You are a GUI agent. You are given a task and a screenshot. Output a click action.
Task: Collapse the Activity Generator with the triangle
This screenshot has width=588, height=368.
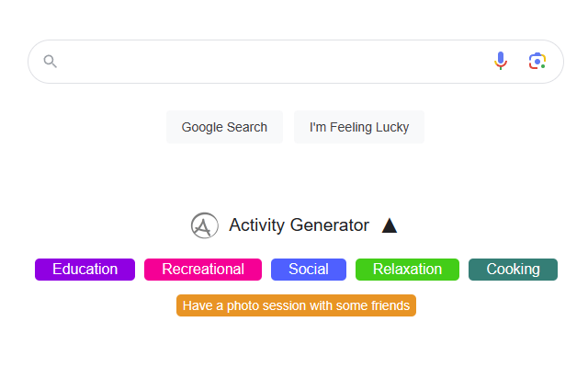[x=390, y=225]
